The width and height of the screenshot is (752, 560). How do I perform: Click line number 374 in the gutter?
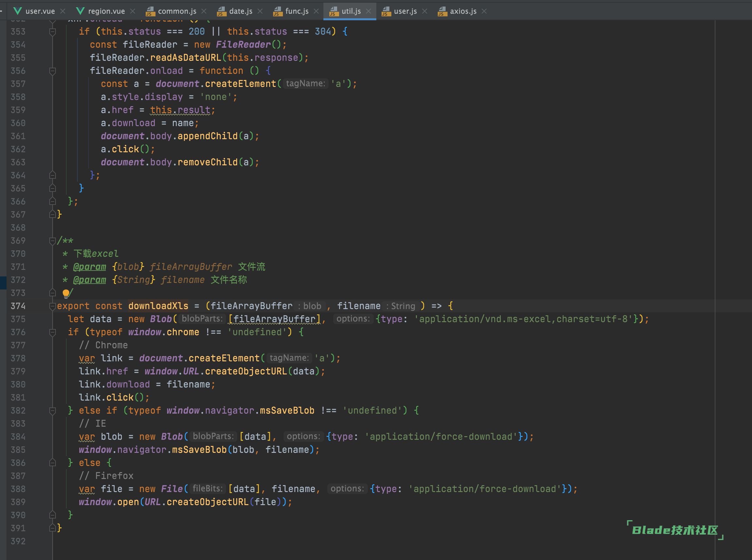18,306
